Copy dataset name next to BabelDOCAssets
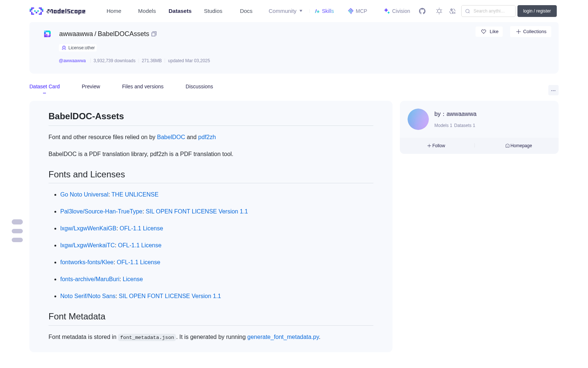Image resolution: width=588 pixels, height=368 pixels. point(154,34)
